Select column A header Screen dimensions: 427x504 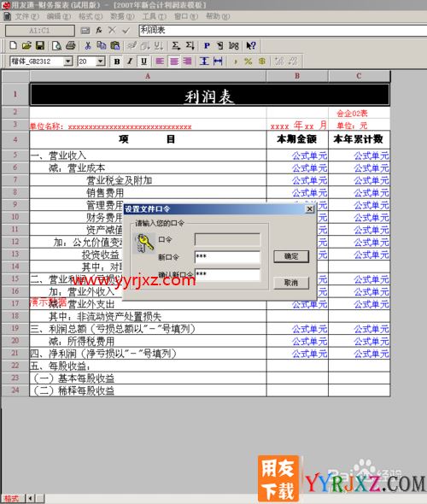pyautogui.click(x=148, y=76)
